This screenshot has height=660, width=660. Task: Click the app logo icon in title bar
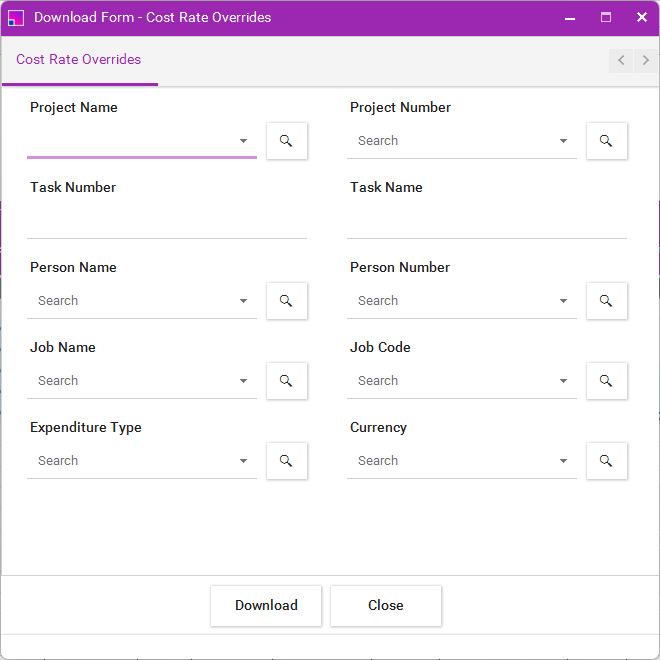coord(16,18)
